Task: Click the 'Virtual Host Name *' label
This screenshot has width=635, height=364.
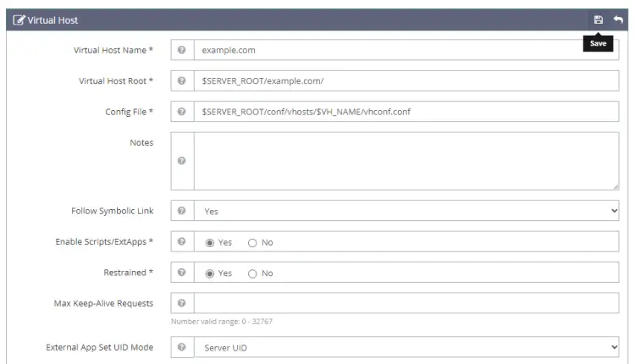Action: 113,50
